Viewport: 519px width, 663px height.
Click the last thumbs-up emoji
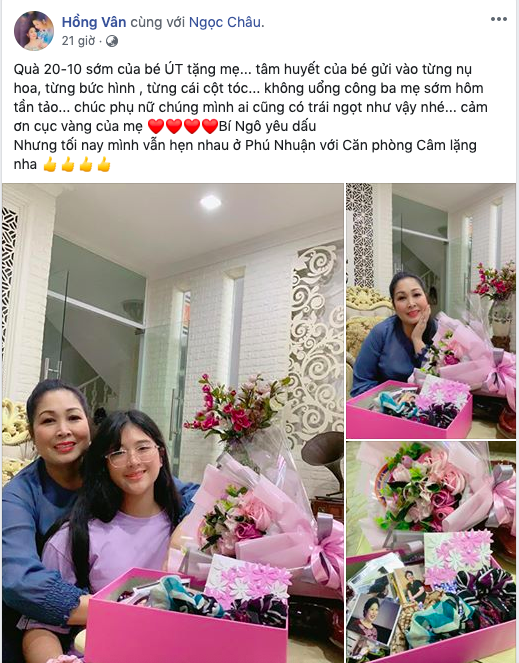click(104, 164)
